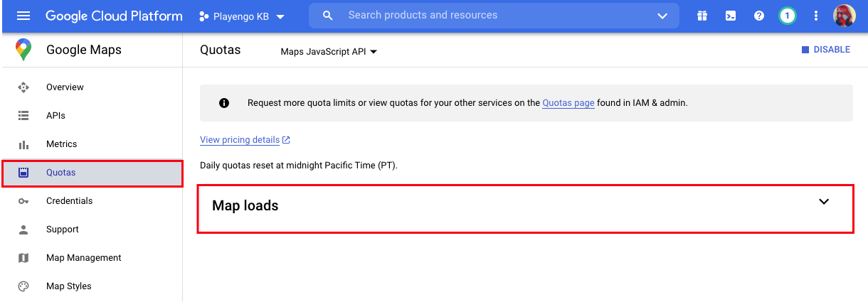
Task: Click the info icon in the notice banner
Action: coord(224,103)
